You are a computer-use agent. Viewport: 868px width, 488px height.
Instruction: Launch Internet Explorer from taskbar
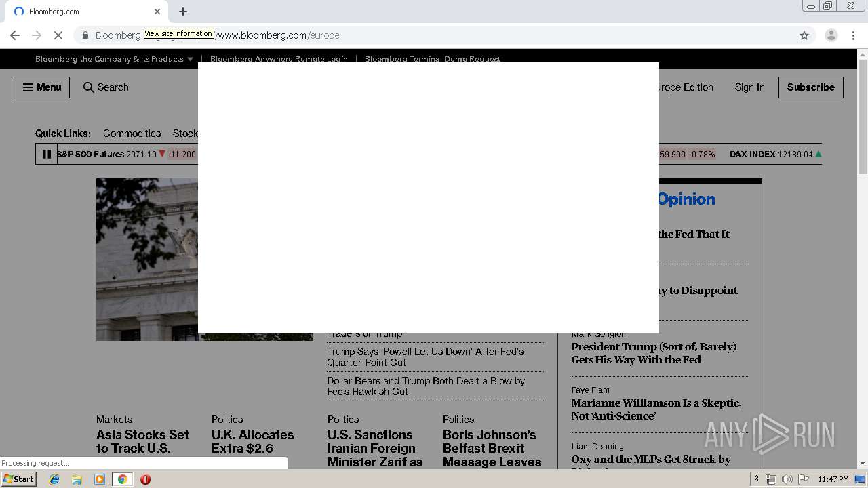coord(54,479)
